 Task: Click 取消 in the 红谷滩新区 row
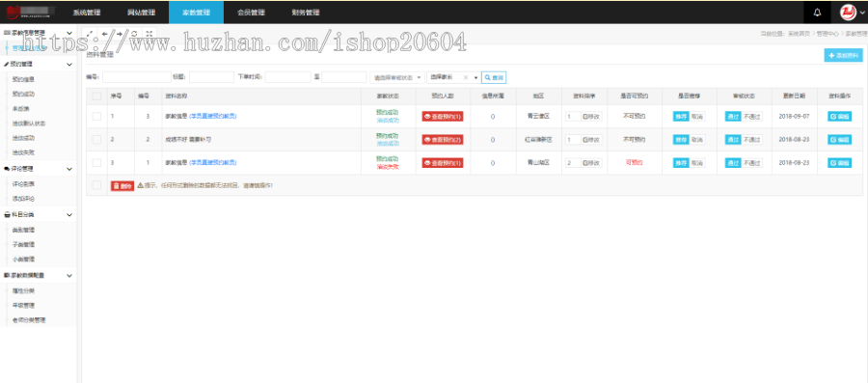[x=697, y=140]
